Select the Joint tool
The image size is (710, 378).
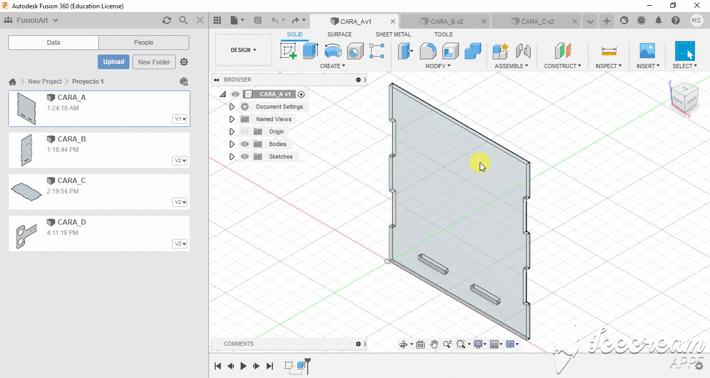[523, 51]
